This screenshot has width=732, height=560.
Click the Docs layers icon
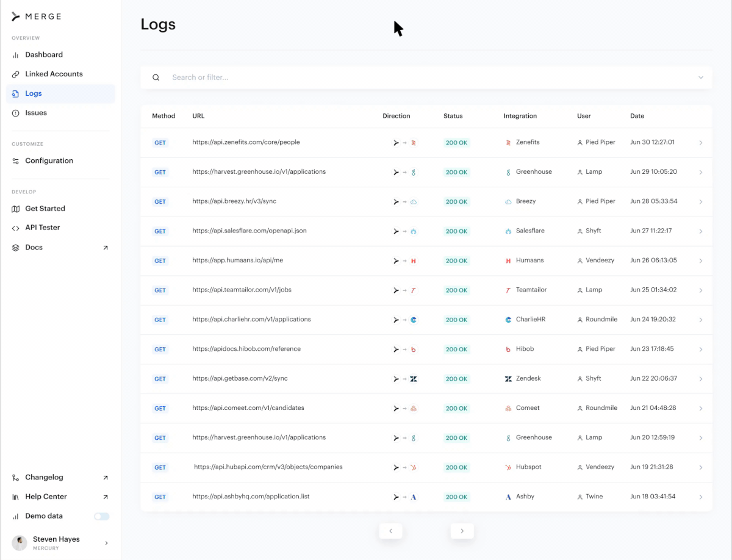(16, 248)
